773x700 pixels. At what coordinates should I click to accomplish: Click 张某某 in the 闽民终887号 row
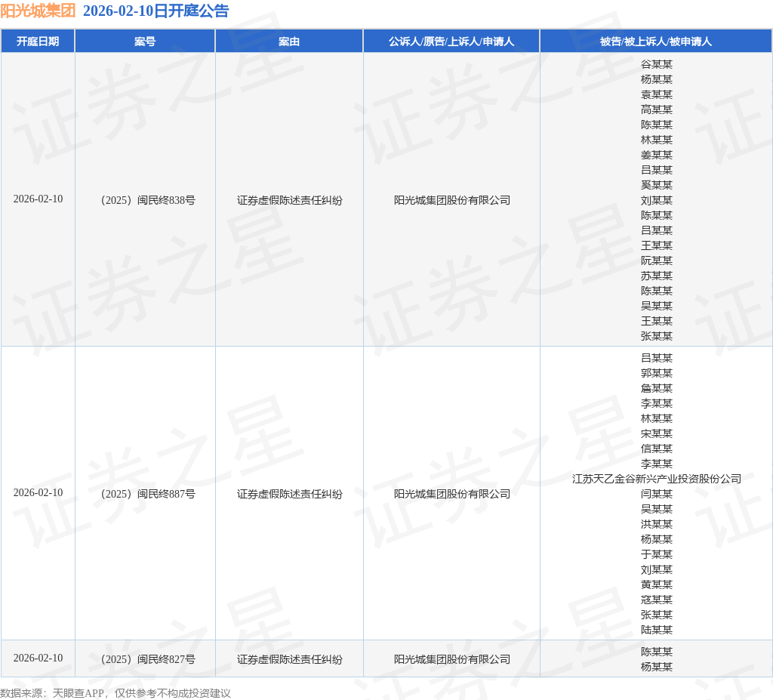click(657, 615)
